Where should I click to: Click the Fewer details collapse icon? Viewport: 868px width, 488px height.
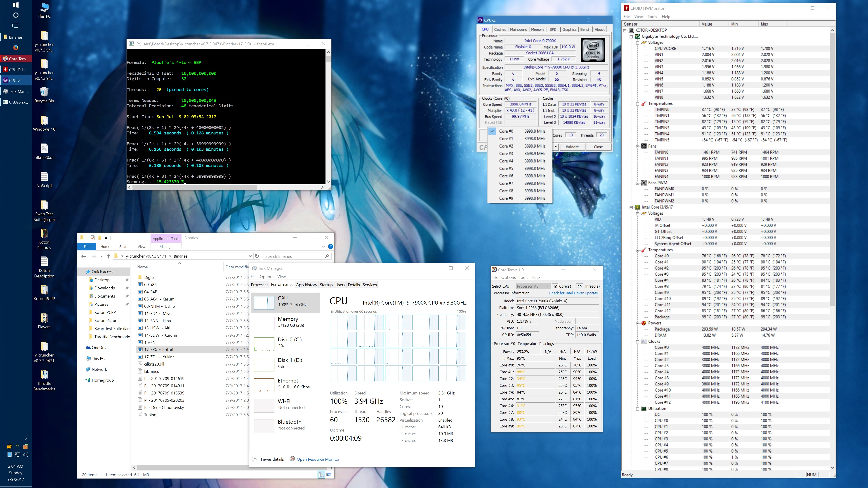[x=255, y=459]
